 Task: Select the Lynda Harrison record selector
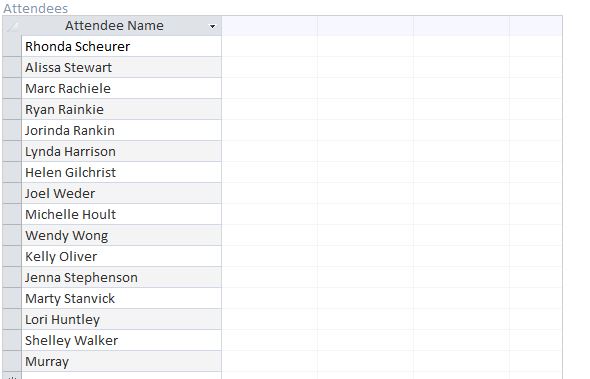(12, 152)
